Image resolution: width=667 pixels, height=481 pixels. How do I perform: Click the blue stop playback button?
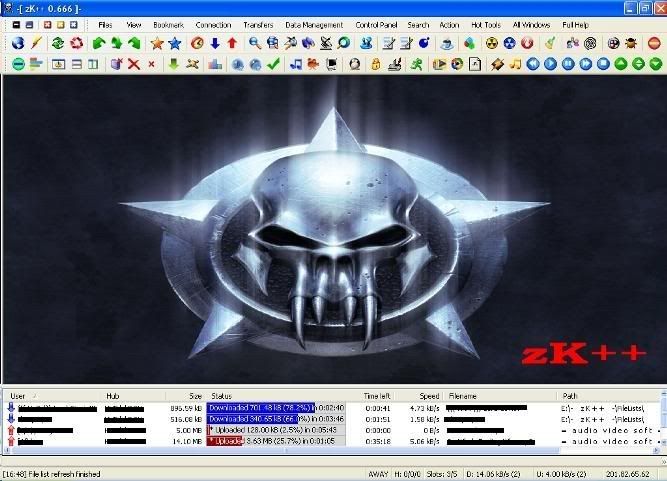coord(603,64)
